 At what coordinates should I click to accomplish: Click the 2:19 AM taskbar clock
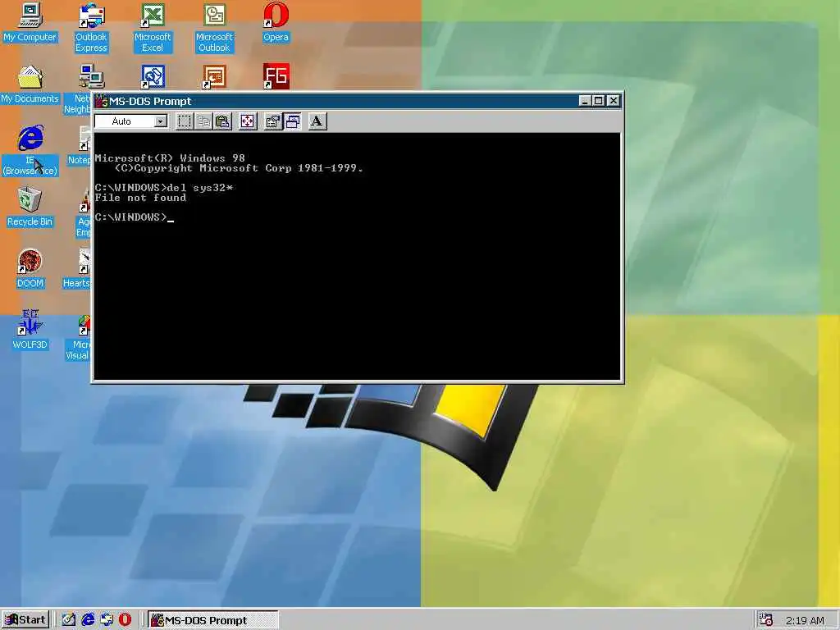805,621
